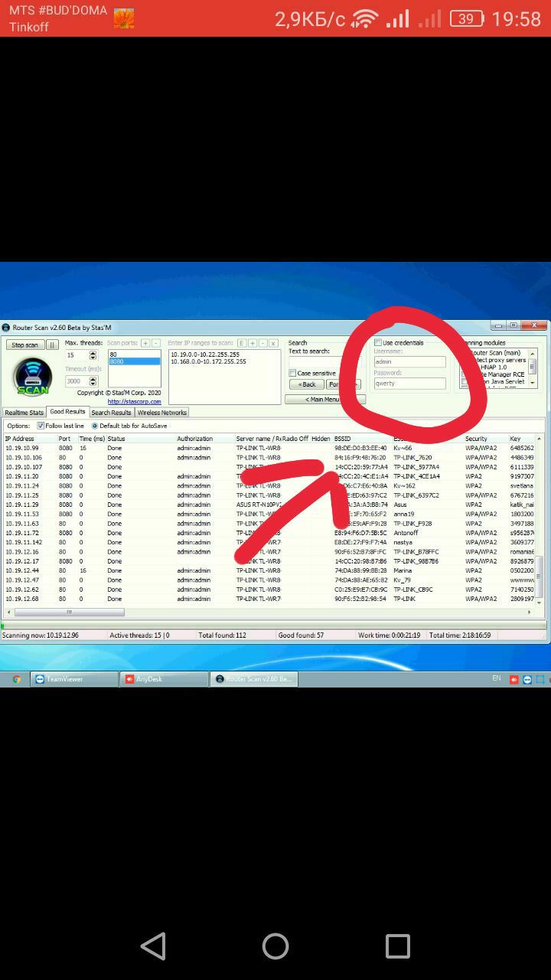This screenshot has height=980, width=551.
Task: Click the Stop scan button
Action: coord(25,345)
